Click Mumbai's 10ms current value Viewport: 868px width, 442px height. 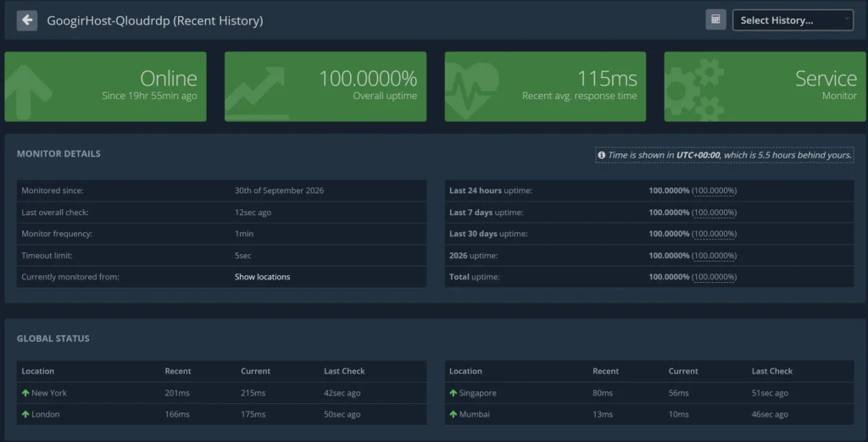point(679,414)
